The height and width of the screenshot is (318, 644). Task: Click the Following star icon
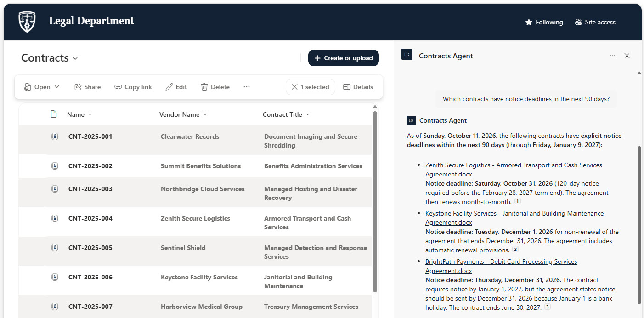point(529,22)
